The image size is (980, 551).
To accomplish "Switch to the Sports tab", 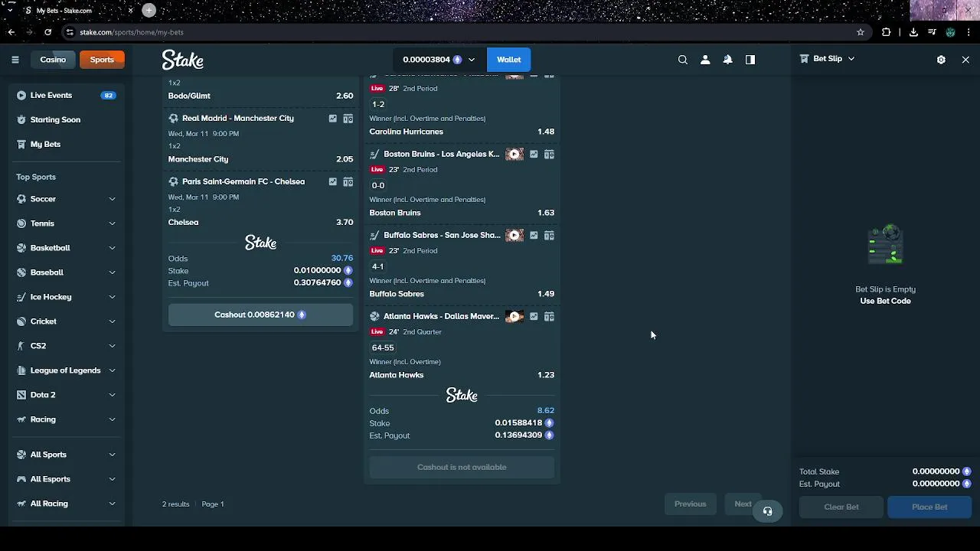I will click(x=101, y=60).
